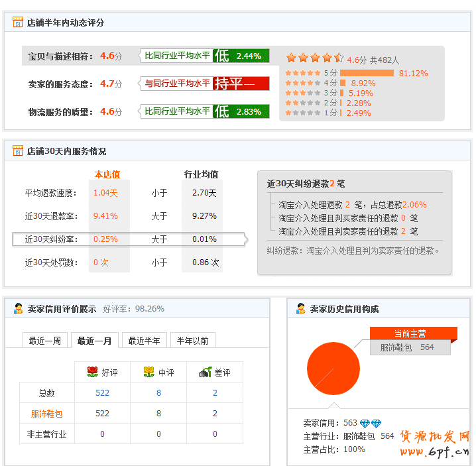
Task: Click the 淘宝介入处理退款 2 笔 line
Action: (352, 205)
